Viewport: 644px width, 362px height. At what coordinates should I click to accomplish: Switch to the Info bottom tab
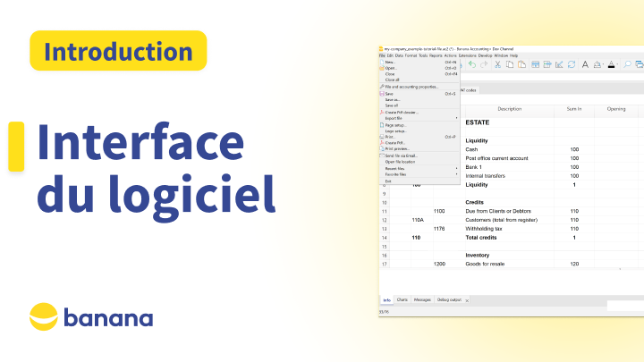pos(387,300)
